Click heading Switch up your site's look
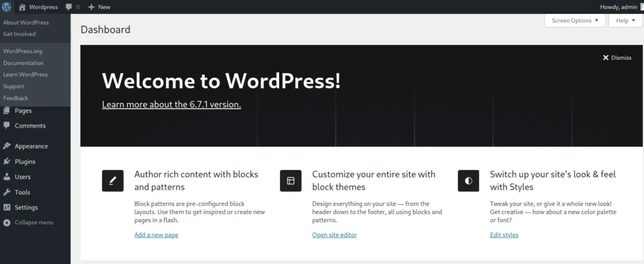The height and width of the screenshot is (264, 644). (x=553, y=181)
